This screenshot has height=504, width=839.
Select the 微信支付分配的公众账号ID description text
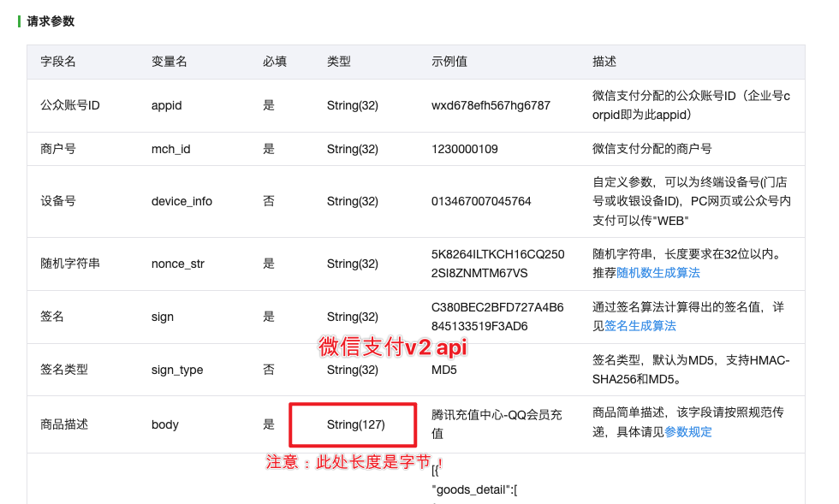(x=691, y=105)
